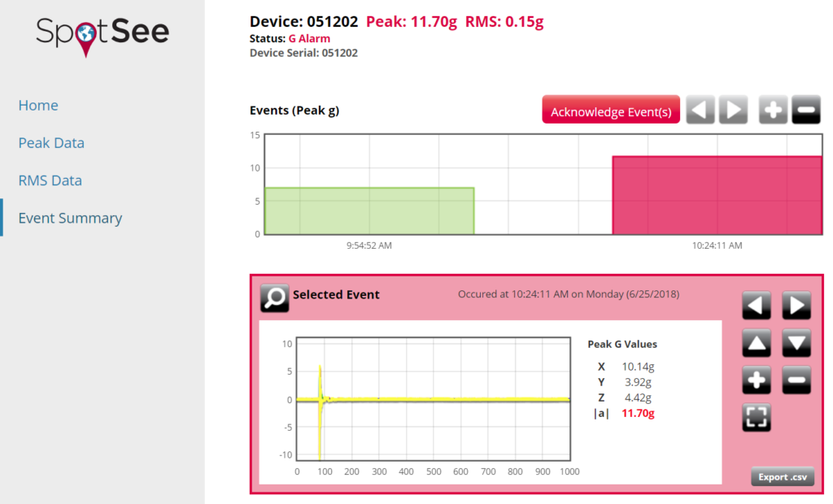
Task: Click the 11.70g |a| peak value
Action: [x=638, y=413]
